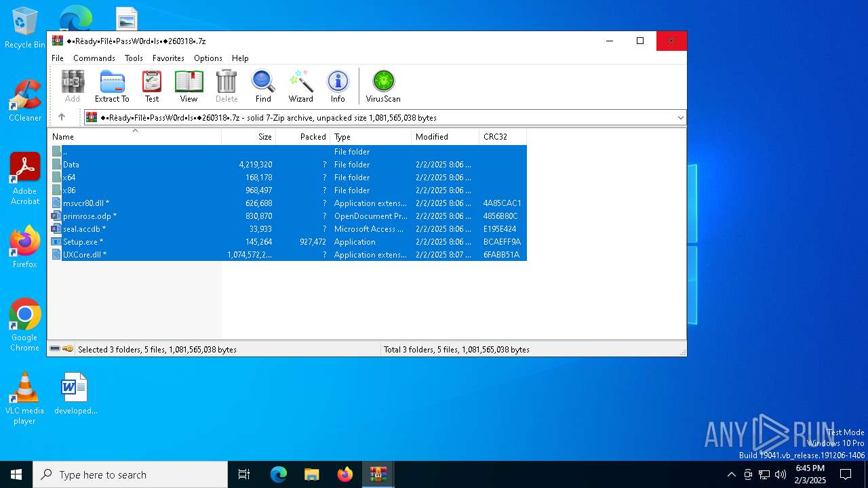Open the Favorites menu

(x=168, y=58)
